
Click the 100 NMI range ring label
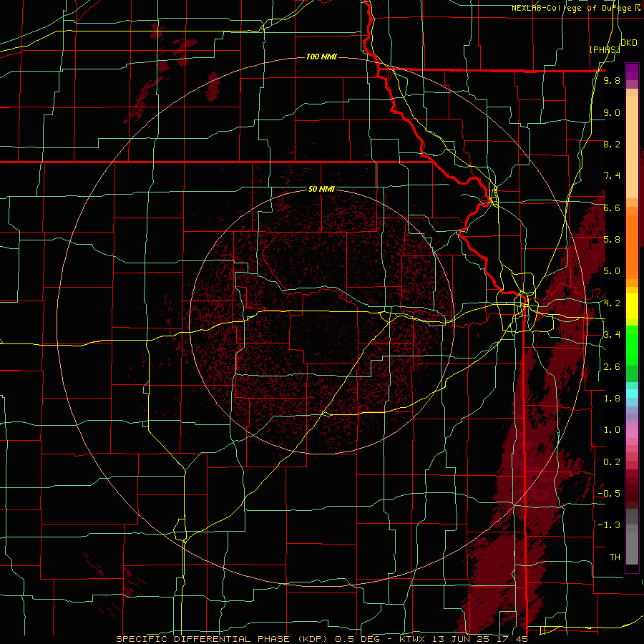321,57
